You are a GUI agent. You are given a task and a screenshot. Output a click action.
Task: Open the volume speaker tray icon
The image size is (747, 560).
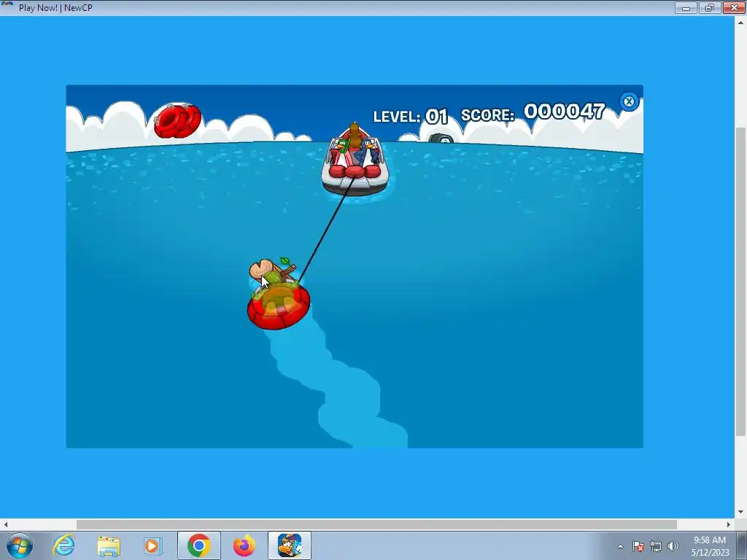pos(673,546)
